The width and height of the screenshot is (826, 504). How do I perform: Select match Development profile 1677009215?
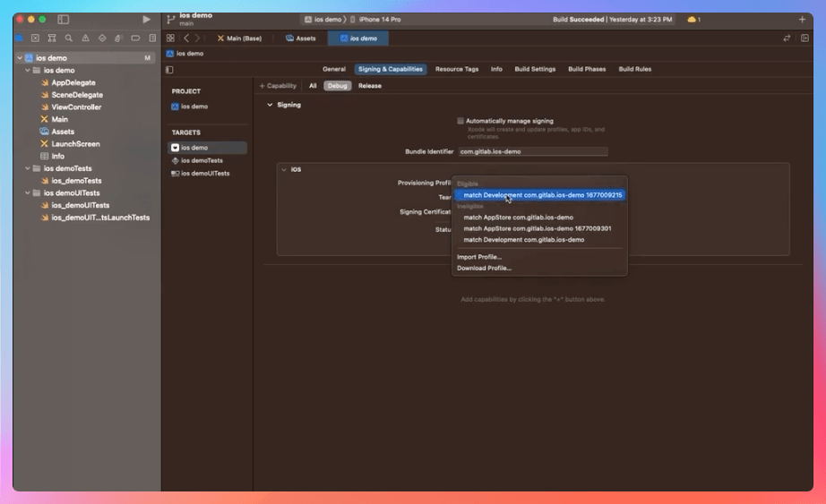tap(539, 195)
